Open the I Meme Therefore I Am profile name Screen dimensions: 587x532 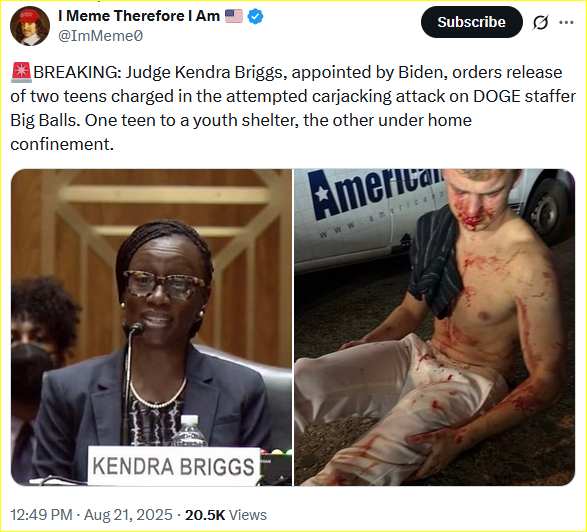[x=139, y=16]
